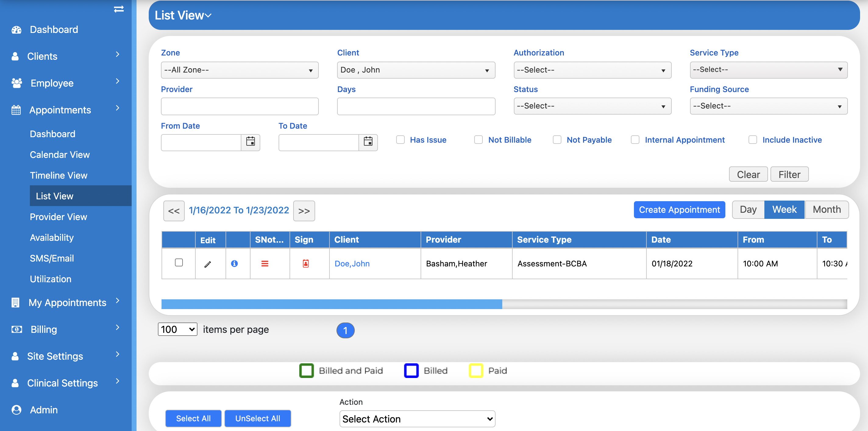The image size is (868, 431).
Task: Click the horizontal scrollbar beneath the appointments table
Action: pos(332,304)
